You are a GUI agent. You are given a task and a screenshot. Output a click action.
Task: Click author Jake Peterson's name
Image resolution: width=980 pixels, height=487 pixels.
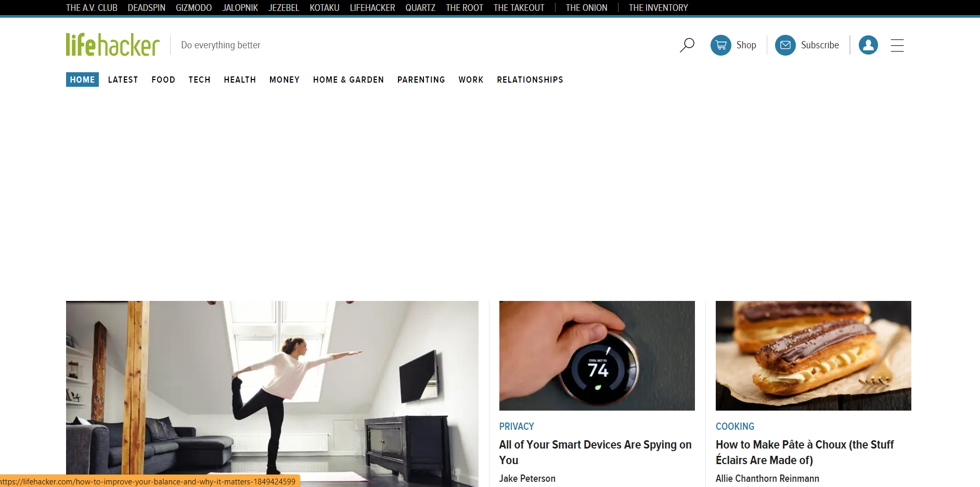527,478
